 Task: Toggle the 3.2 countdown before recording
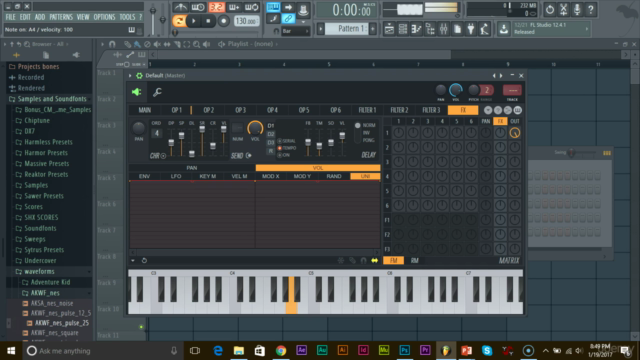[x=216, y=7]
